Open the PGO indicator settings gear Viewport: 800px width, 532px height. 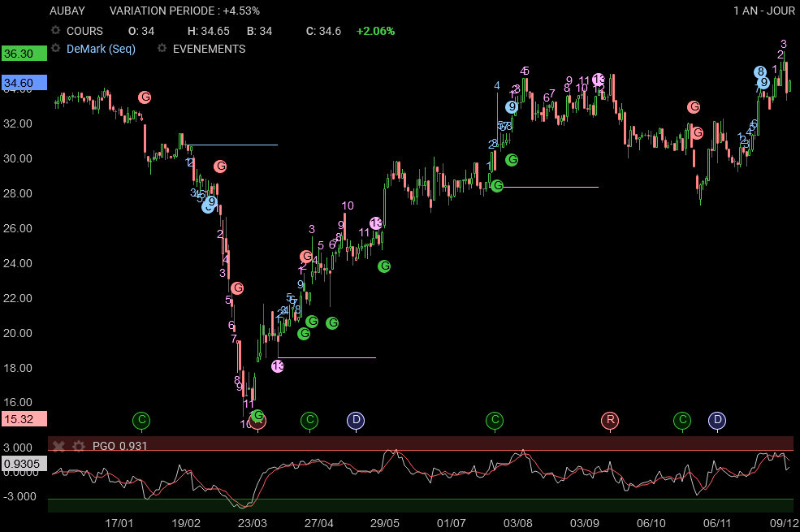tap(78, 446)
